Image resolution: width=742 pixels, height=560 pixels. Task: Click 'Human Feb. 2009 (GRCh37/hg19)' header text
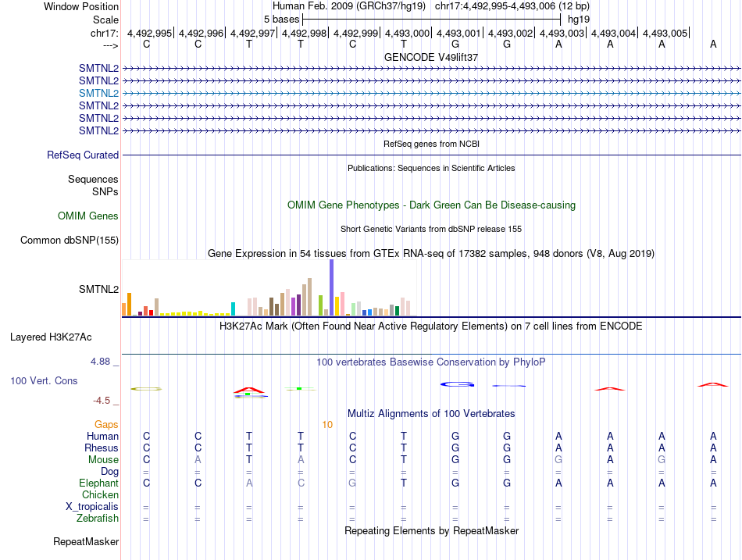349,6
